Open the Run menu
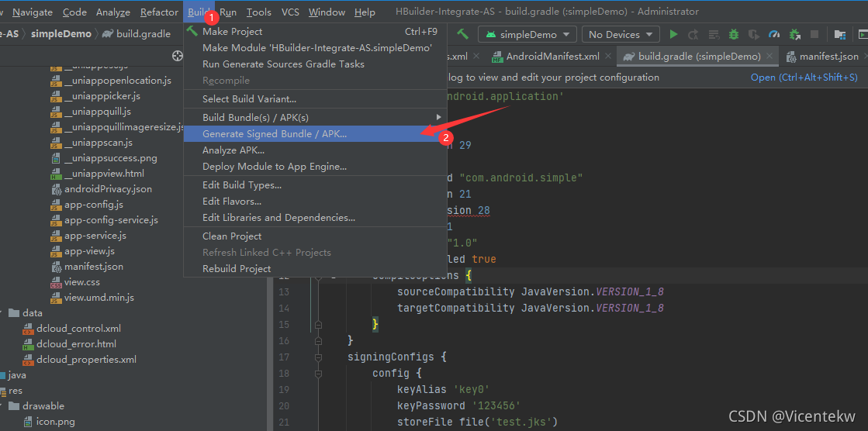This screenshot has height=431, width=868. click(228, 12)
